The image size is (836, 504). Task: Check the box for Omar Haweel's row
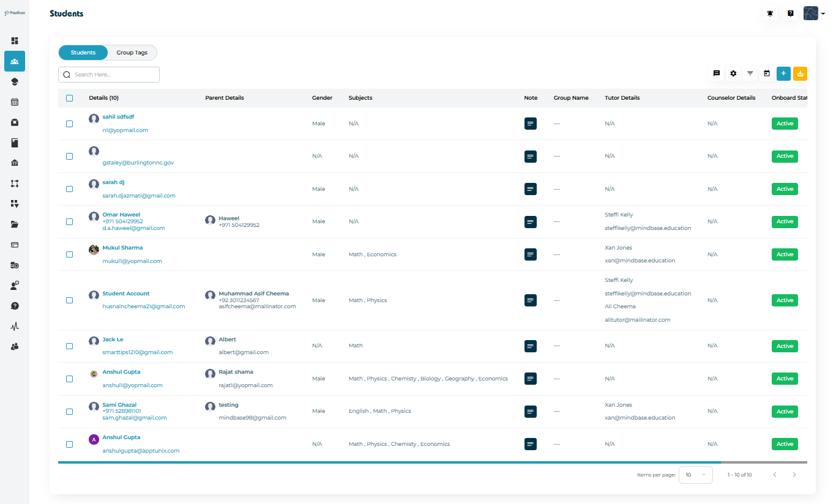(x=69, y=221)
